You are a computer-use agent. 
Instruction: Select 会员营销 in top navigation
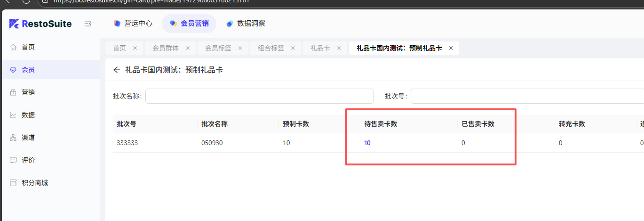[x=189, y=24]
